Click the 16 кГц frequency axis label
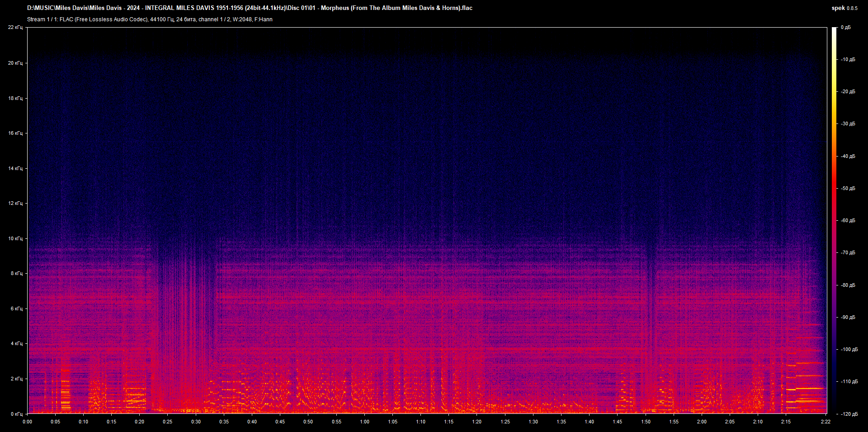 15,133
